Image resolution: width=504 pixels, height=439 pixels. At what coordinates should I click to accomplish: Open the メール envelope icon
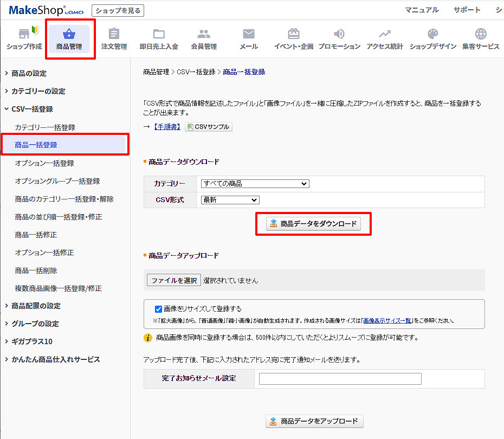click(x=249, y=34)
